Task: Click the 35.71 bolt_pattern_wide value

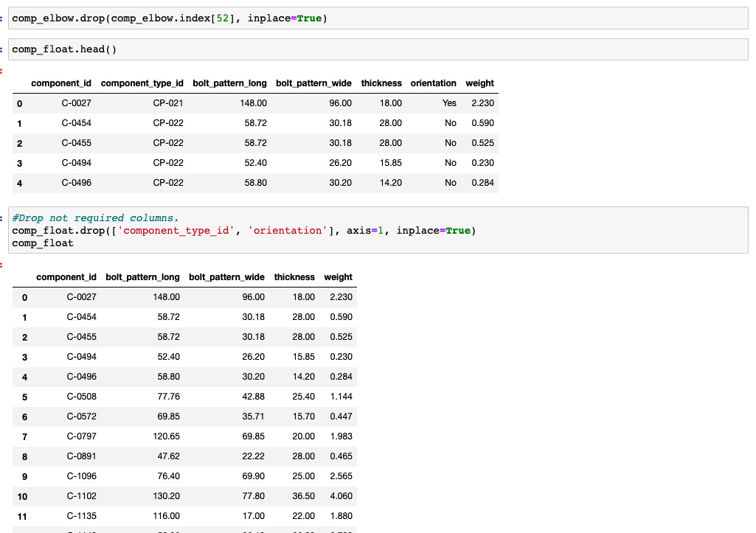Action: point(253,417)
